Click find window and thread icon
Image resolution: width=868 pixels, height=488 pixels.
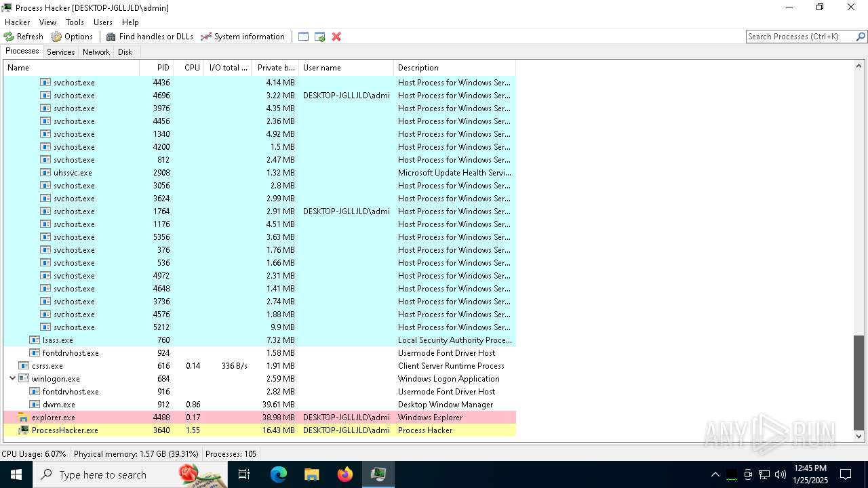319,37
